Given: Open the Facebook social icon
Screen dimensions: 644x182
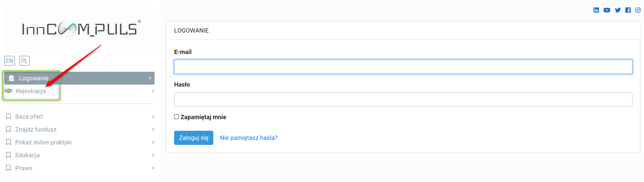Looking at the screenshot, I should pyautogui.click(x=628, y=10).
